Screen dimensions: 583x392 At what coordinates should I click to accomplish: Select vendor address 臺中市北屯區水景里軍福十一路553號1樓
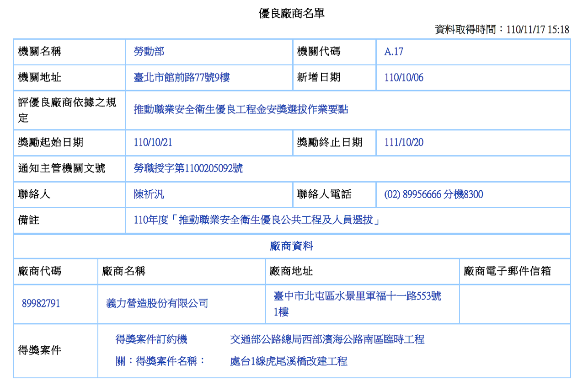358,304
